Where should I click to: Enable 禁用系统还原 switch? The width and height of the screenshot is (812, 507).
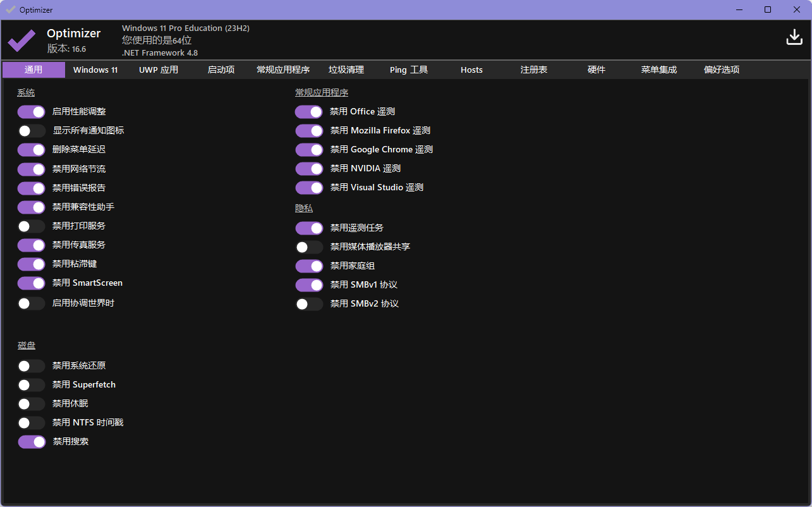coord(31,365)
